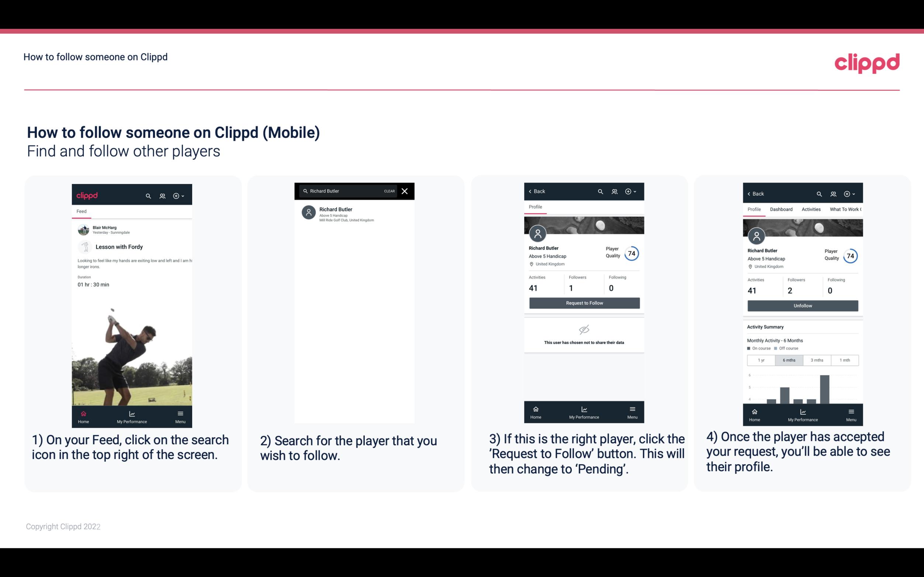Select the Dashboard tab on profile screen
Screen dimensions: 924x577
[x=781, y=209]
